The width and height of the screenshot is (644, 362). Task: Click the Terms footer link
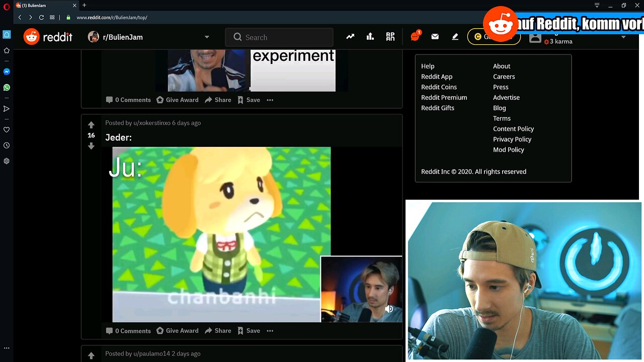pos(502,118)
